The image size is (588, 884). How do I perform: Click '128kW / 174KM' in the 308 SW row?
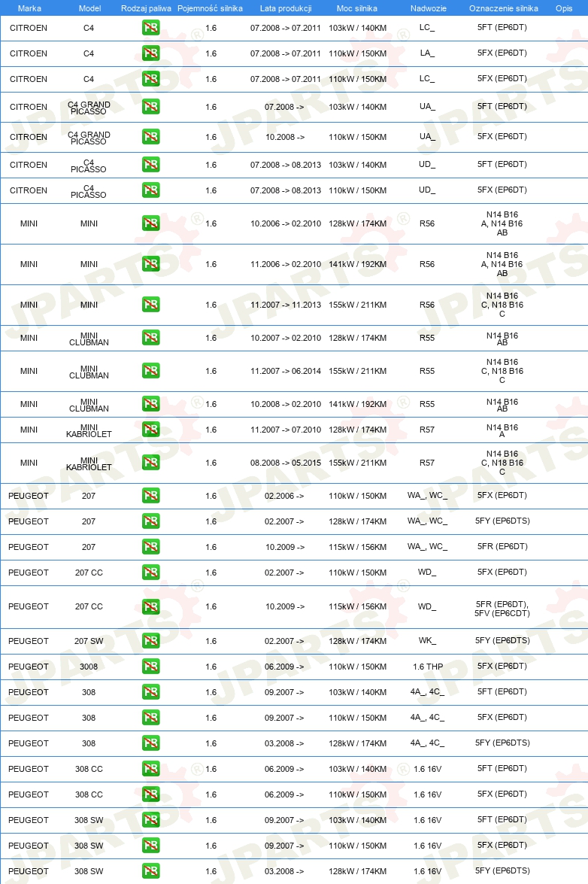(358, 871)
